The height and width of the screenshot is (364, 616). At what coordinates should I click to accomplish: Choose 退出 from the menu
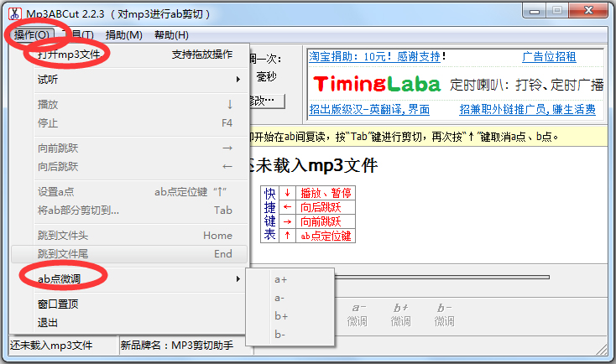[x=129, y=322]
